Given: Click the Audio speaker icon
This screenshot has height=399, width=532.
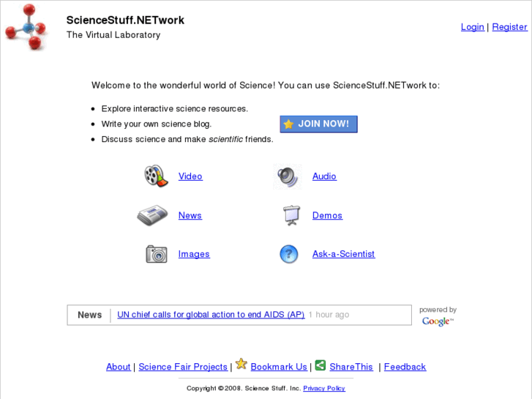Looking at the screenshot, I should (288, 176).
